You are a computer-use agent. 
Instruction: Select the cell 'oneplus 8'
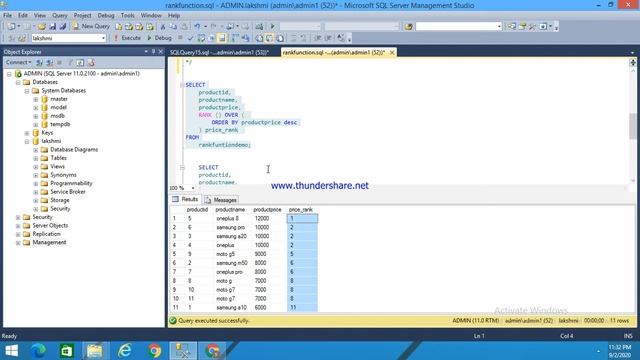pyautogui.click(x=232, y=219)
